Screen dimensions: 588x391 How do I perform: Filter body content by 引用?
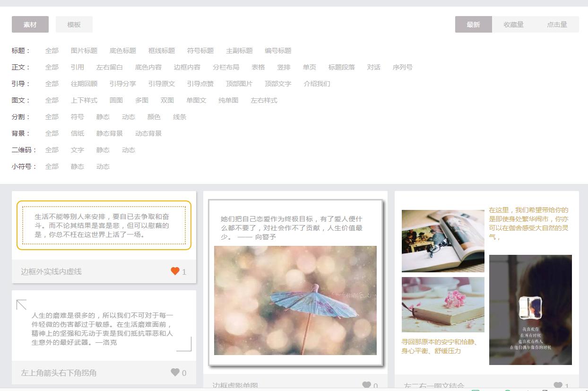77,67
